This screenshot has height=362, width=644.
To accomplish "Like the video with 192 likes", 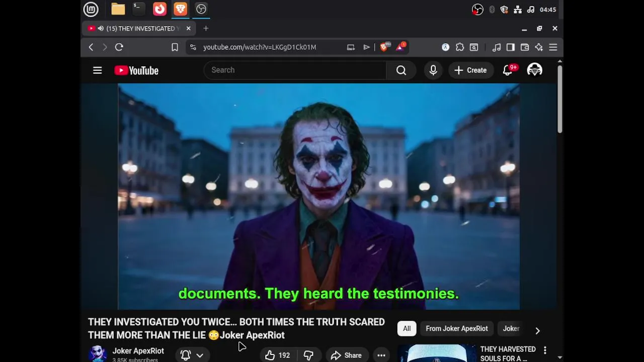I will [278, 355].
